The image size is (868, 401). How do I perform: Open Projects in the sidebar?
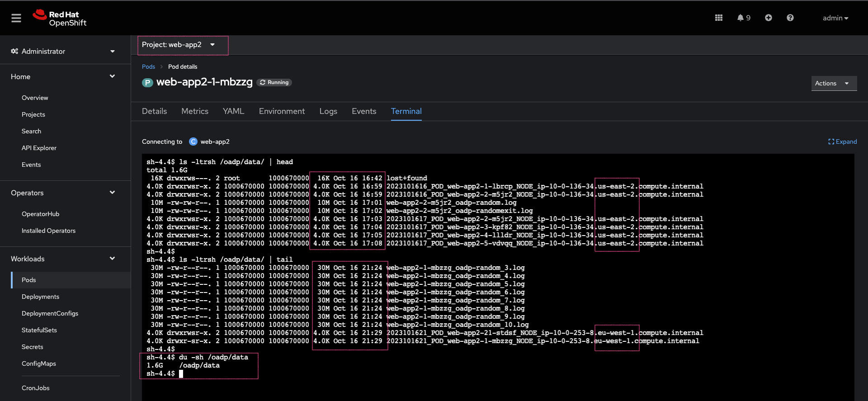(x=33, y=115)
